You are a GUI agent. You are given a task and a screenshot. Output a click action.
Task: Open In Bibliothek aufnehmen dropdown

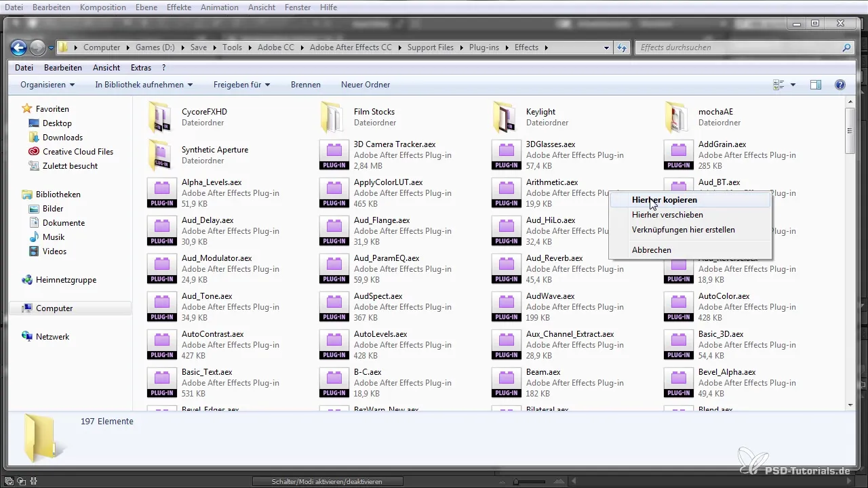point(144,85)
